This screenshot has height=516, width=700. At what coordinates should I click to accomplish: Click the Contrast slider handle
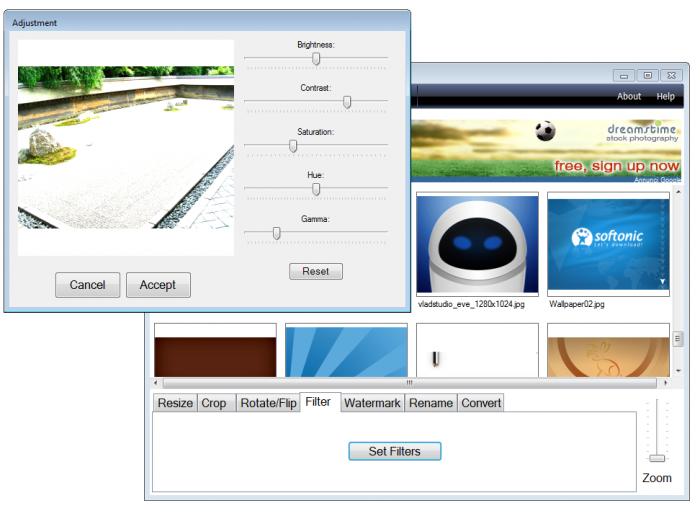[x=347, y=102]
